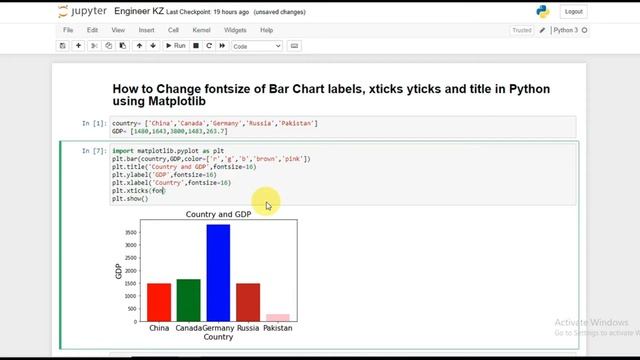The image size is (640, 360).
Task: Click the kernel status circle indicator
Action: click(x=584, y=30)
